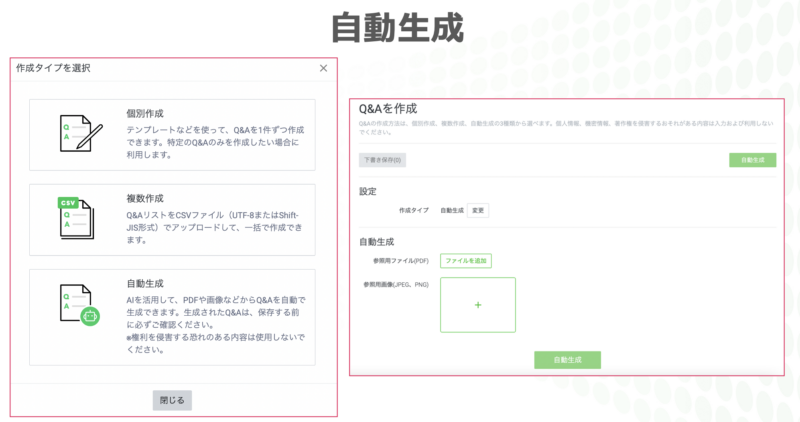Screen dimensions: 800x422
Task: Click the 参照用画像(JPEG, PNG) label
Action: 396,285
